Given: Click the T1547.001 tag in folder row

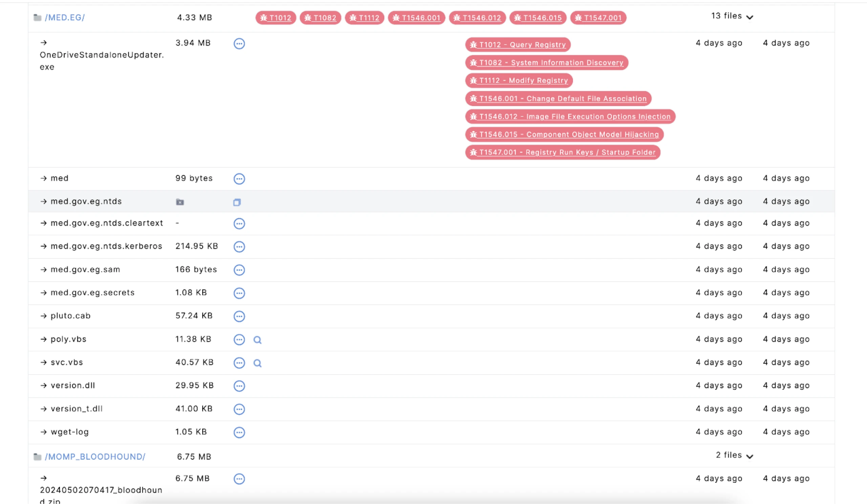Looking at the screenshot, I should (x=598, y=18).
